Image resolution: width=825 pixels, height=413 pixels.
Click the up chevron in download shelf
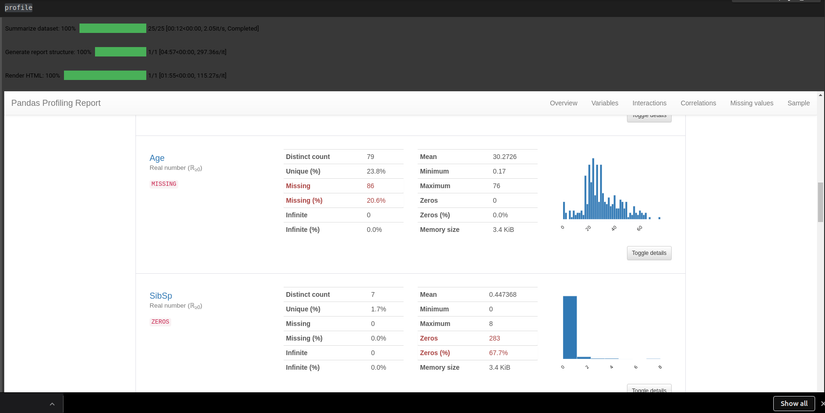coord(52,404)
